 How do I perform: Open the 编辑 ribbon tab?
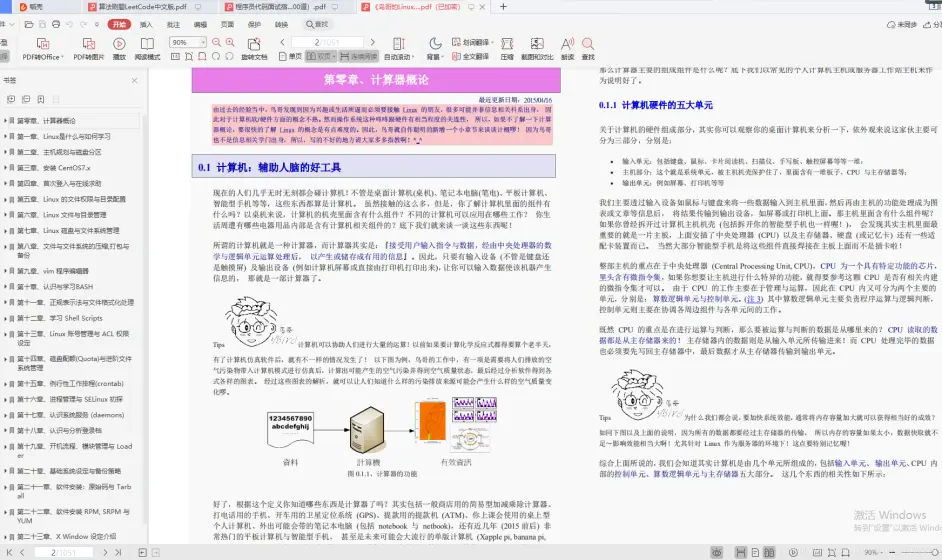pyautogui.click(x=200, y=25)
